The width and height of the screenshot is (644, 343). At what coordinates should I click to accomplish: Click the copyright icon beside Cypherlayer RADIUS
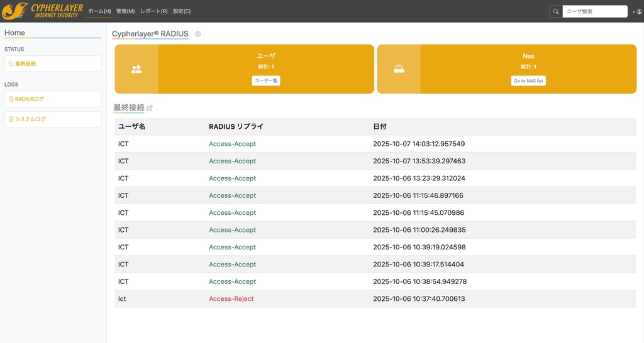[197, 34]
